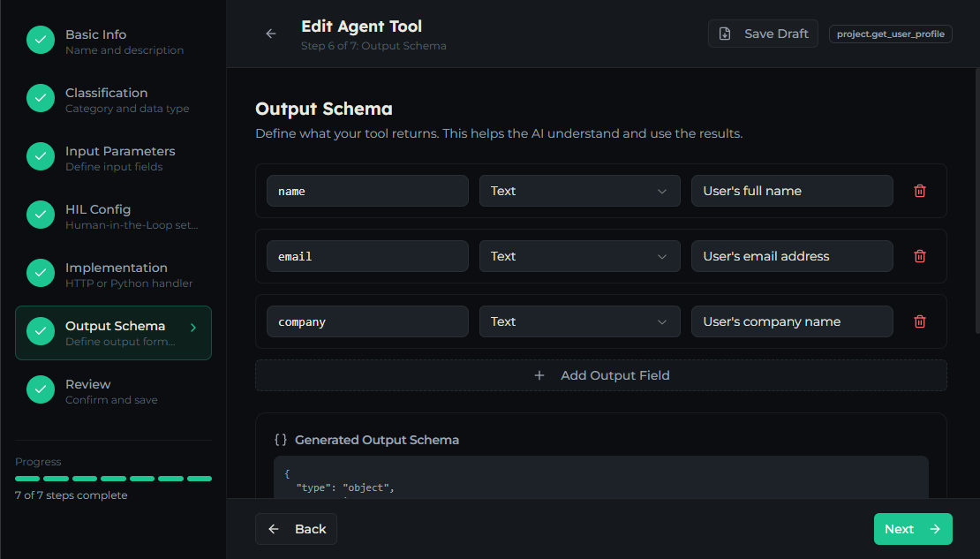The width and height of the screenshot is (980, 559).
Task: Switch to the Implementation step
Action: [113, 275]
